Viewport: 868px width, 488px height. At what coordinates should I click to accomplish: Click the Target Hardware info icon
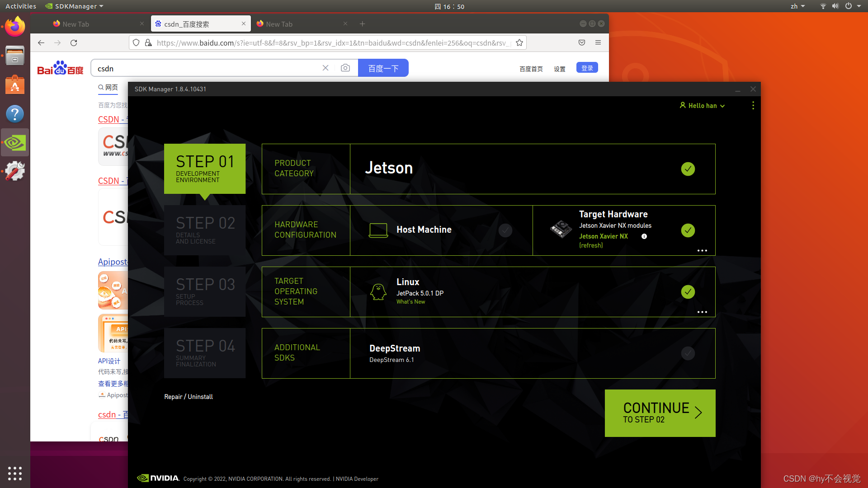[644, 236]
